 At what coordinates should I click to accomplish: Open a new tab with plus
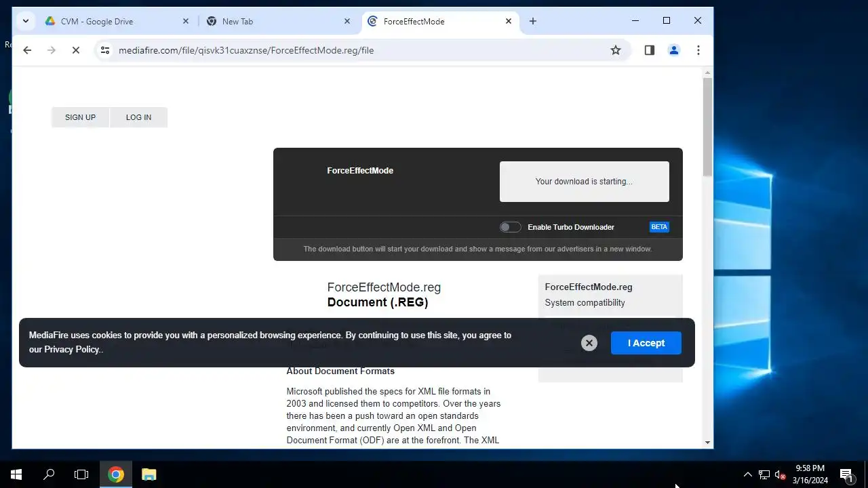pyautogui.click(x=533, y=21)
